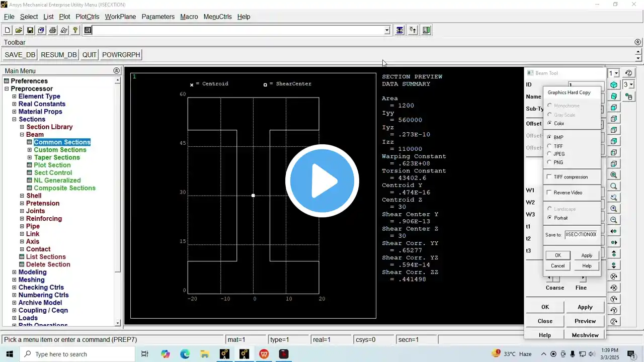Viewport: 644px width, 362px height.
Task: Select the Box Zoom magnifier icon
Action: click(614, 186)
